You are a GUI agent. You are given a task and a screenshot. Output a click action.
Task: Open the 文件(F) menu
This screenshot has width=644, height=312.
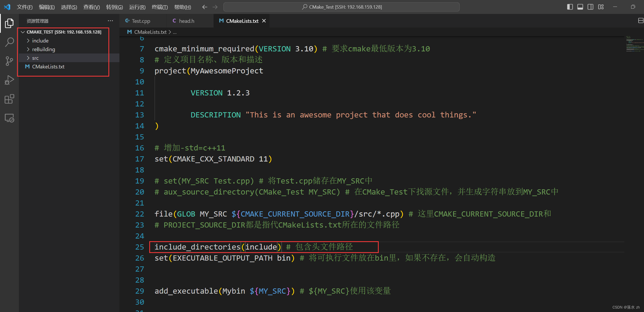[25, 7]
